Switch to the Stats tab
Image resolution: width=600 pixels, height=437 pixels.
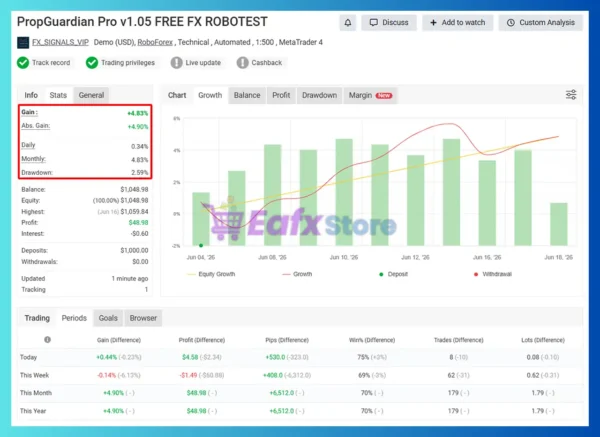[x=58, y=95]
